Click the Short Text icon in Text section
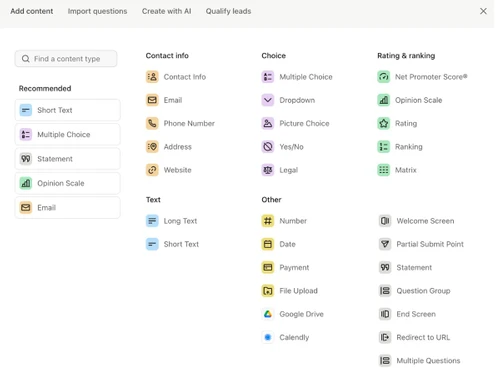The height and width of the screenshot is (375, 500). [152, 244]
